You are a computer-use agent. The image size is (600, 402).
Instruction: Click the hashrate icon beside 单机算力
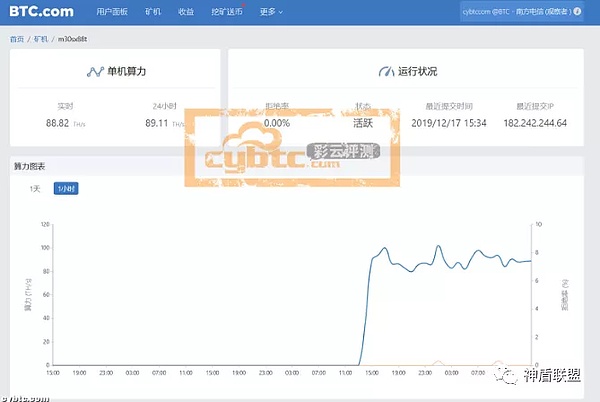click(95, 72)
